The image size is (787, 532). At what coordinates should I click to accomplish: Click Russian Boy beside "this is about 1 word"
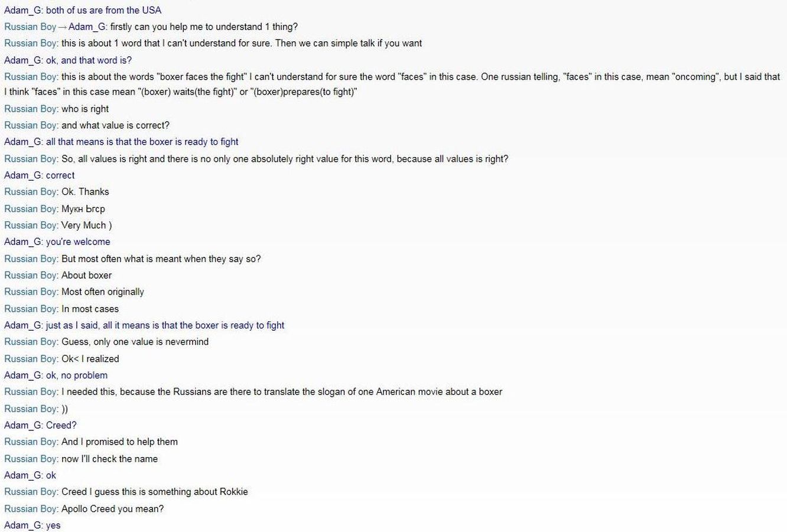(x=30, y=43)
